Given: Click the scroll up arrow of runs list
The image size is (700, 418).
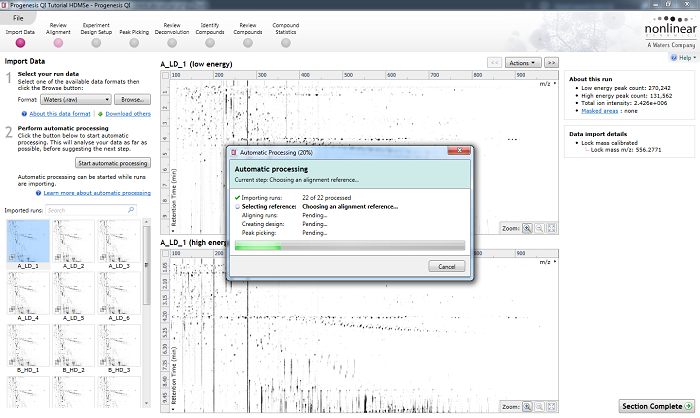Looking at the screenshot, I should 146,222.
